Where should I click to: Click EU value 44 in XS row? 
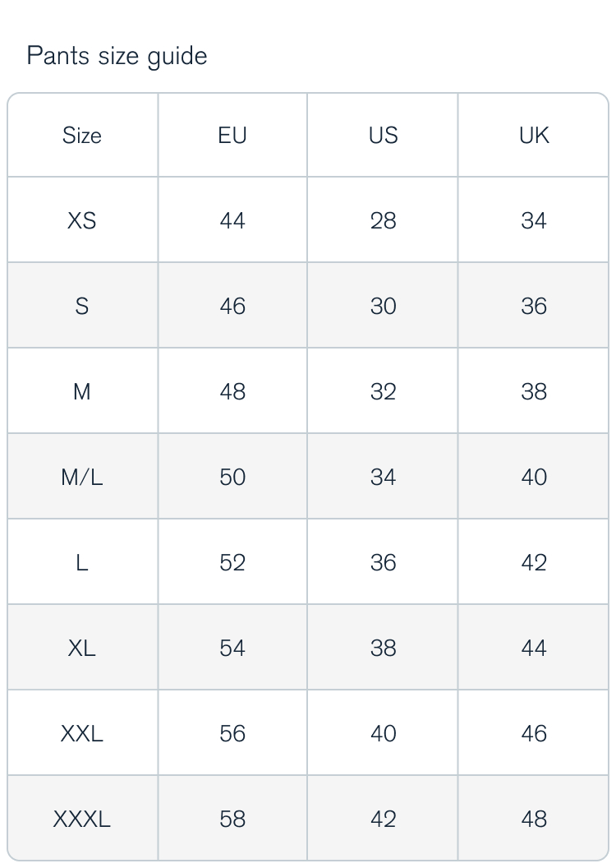232,220
